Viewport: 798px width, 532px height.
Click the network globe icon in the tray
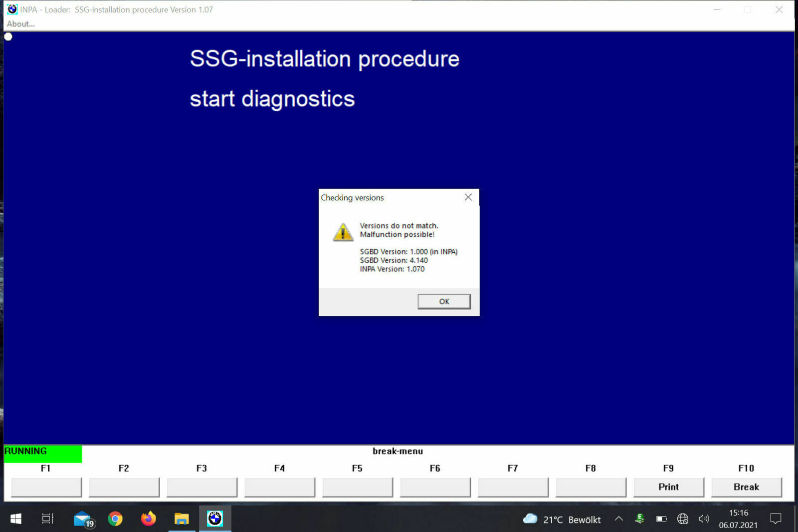point(683,519)
